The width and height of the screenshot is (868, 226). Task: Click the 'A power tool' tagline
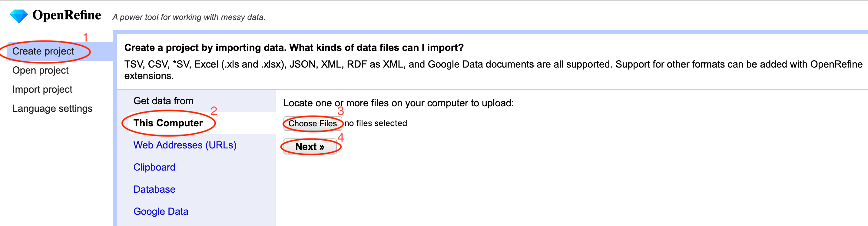pos(189,17)
